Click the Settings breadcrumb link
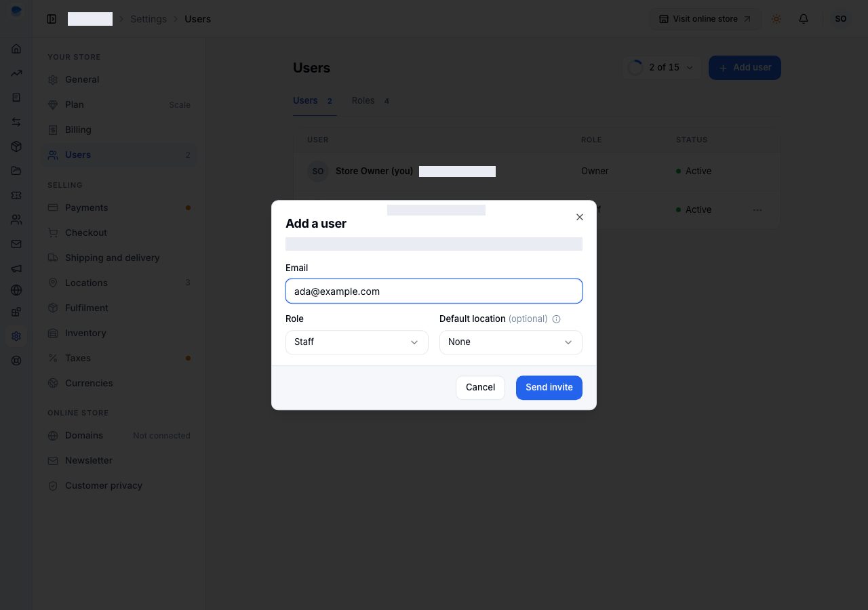The image size is (868, 610). pyautogui.click(x=149, y=19)
